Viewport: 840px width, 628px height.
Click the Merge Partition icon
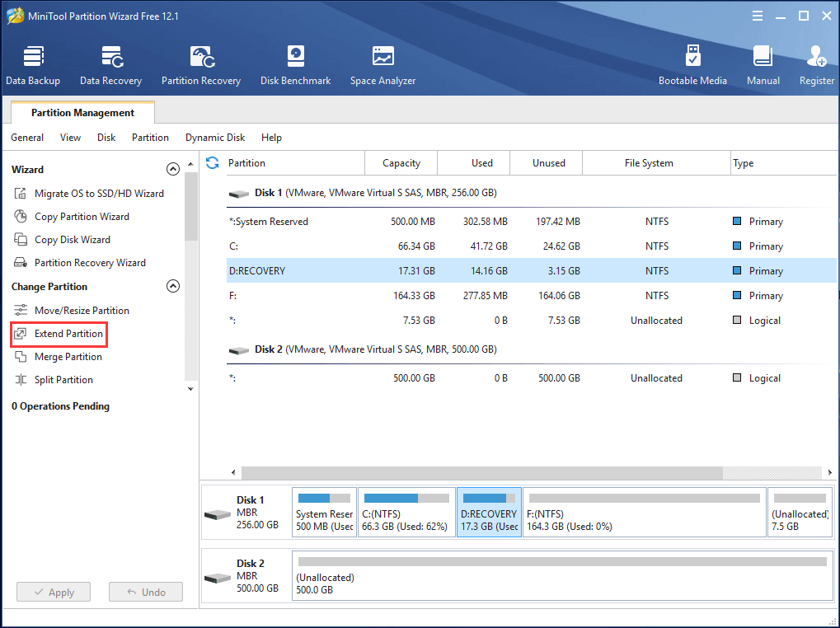click(21, 357)
